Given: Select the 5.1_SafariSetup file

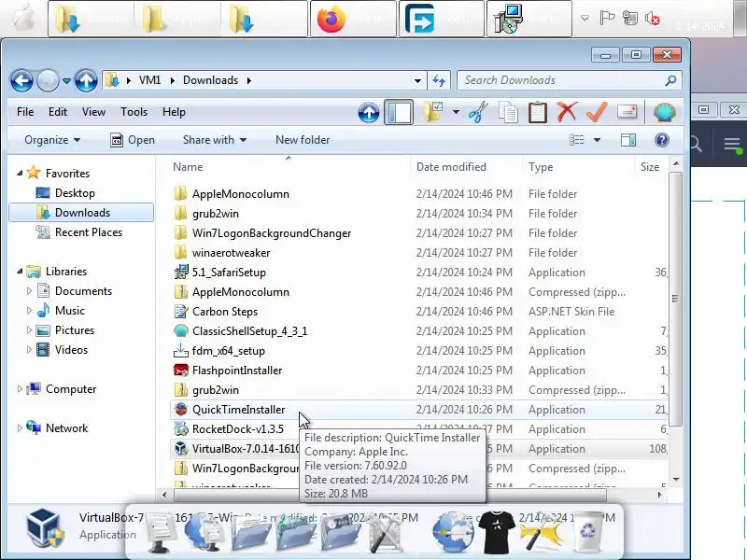Looking at the screenshot, I should click(229, 273).
